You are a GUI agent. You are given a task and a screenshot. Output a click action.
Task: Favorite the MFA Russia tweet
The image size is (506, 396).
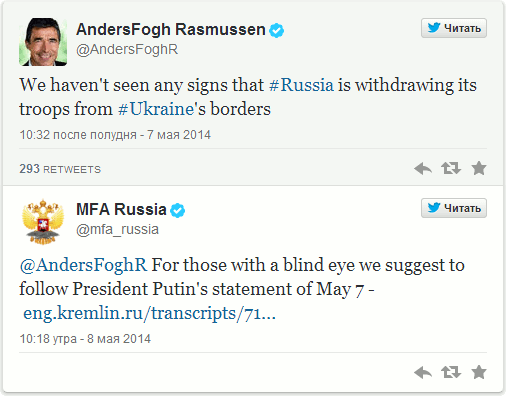tap(479, 372)
